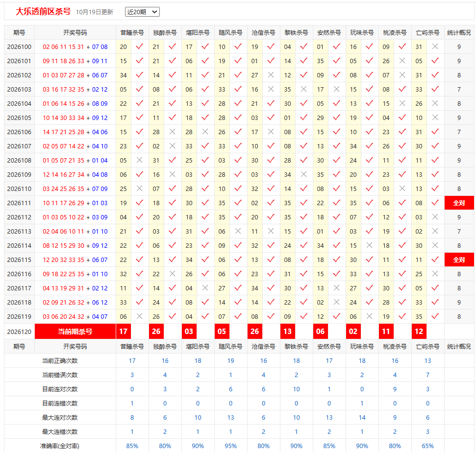Click the red 12 kill number for 亡屿

click(x=419, y=332)
